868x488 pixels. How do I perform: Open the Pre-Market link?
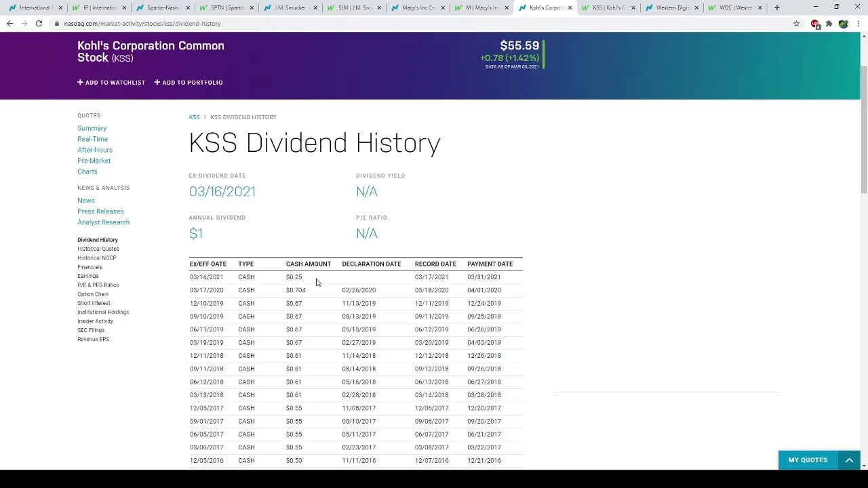(94, 161)
